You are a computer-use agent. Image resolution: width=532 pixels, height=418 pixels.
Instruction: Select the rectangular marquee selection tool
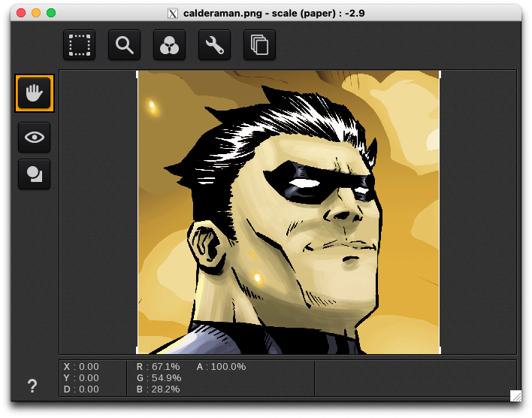(79, 46)
